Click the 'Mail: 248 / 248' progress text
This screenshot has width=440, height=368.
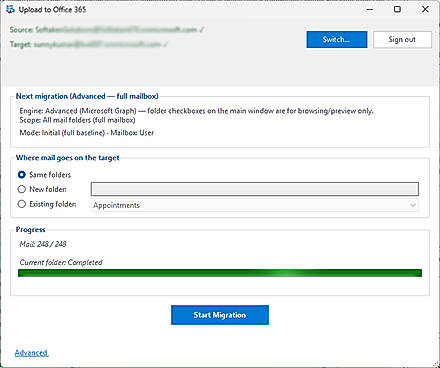coord(43,244)
